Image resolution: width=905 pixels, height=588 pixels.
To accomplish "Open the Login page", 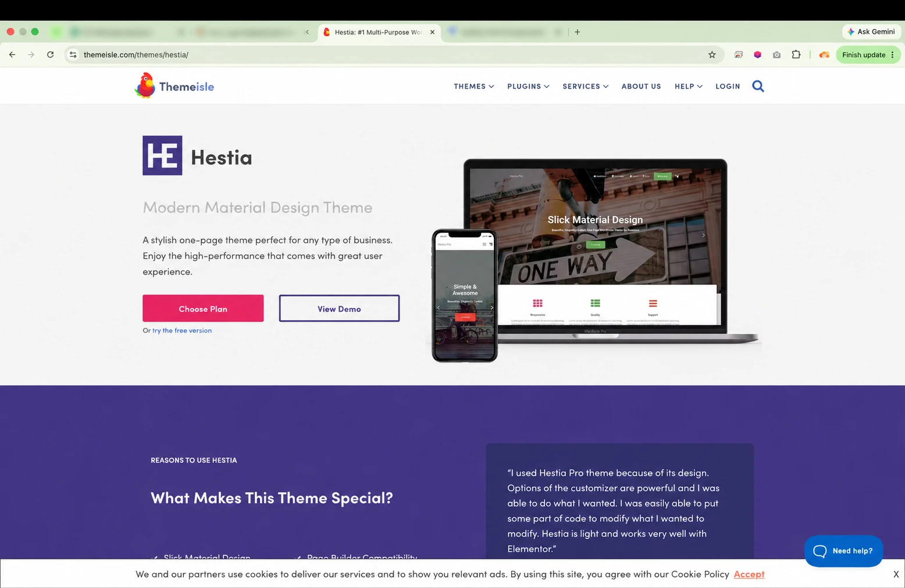I will pos(728,86).
